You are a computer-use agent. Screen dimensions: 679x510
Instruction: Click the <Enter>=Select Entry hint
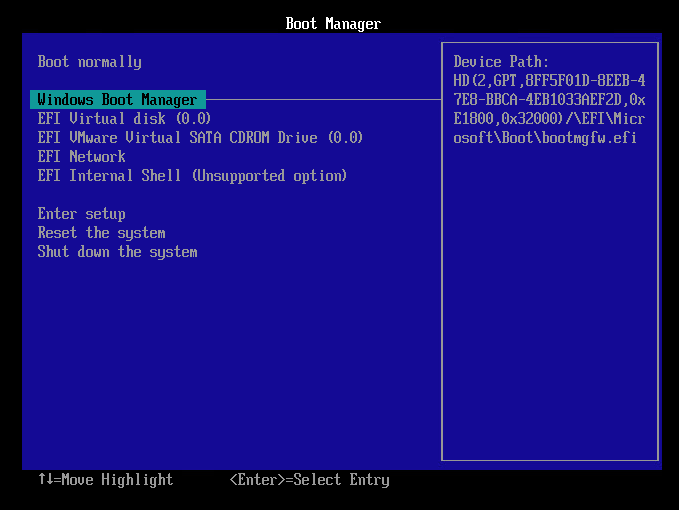[x=310, y=480]
